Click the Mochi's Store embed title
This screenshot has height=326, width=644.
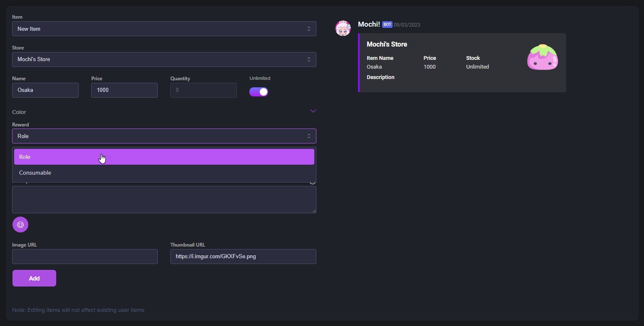tap(387, 44)
